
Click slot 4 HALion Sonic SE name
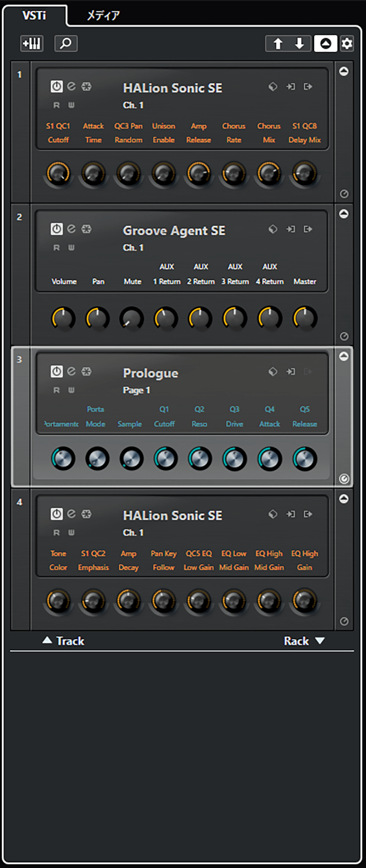pyautogui.click(x=173, y=515)
